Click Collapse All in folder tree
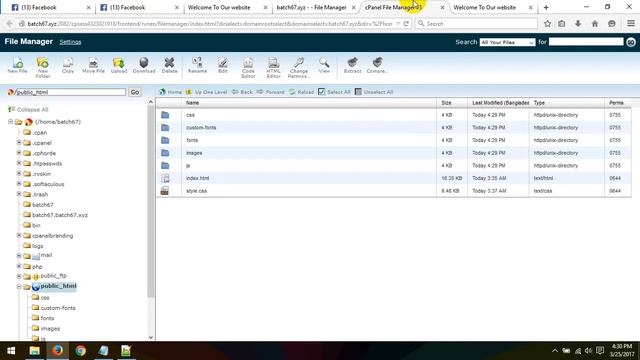This screenshot has height=360, width=640. point(28,109)
